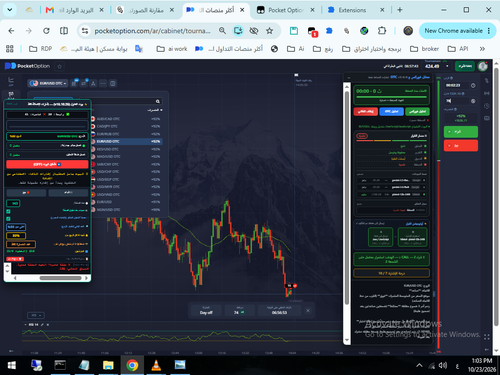The height and width of the screenshot is (375, 500).
Task: Click the multi-chart layout icon in chart toolbar
Action: 113,83
